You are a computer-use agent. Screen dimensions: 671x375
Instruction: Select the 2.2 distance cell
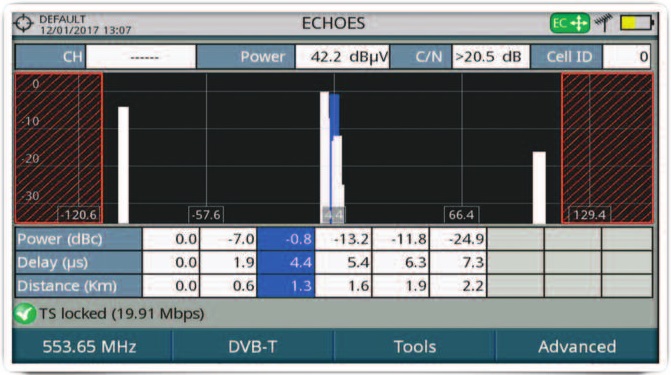[458, 286]
